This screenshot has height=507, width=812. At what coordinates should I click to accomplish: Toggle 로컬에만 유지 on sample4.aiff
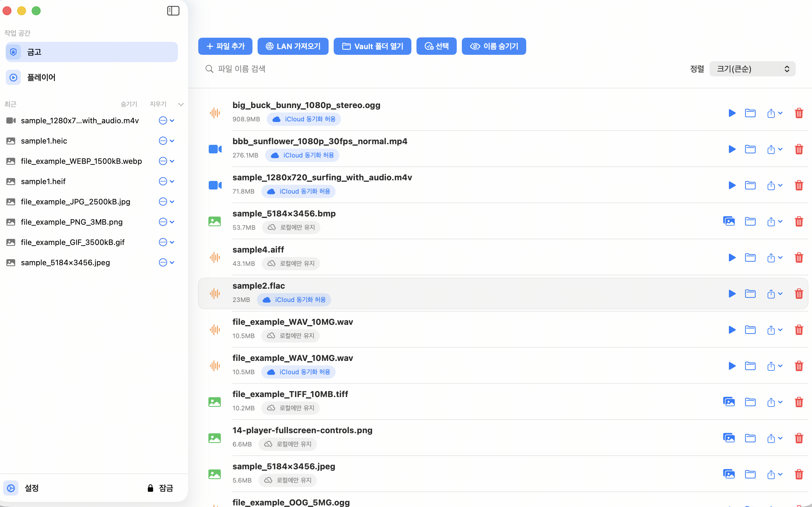[x=290, y=263]
